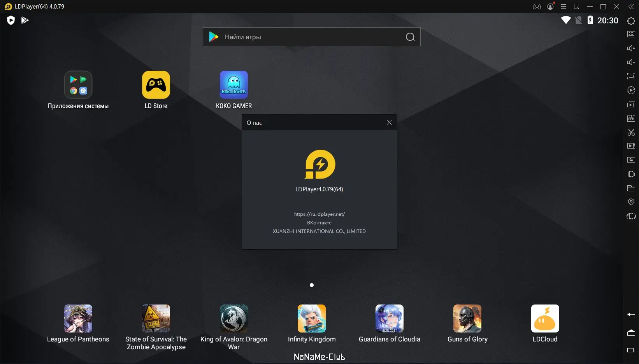Image resolution: width=639 pixels, height=364 pixels.
Task: Open the operation recorder icon
Action: [x=631, y=90]
